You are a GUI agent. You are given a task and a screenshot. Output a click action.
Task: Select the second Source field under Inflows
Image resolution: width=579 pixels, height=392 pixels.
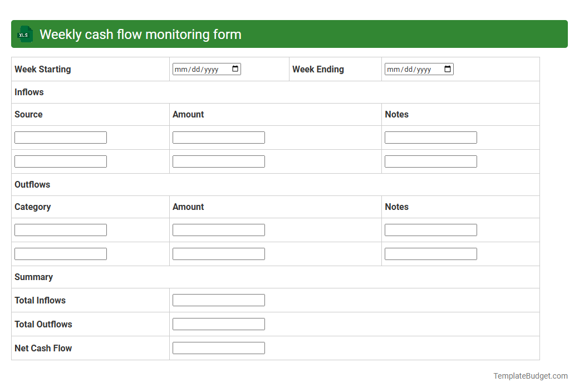[60, 161]
